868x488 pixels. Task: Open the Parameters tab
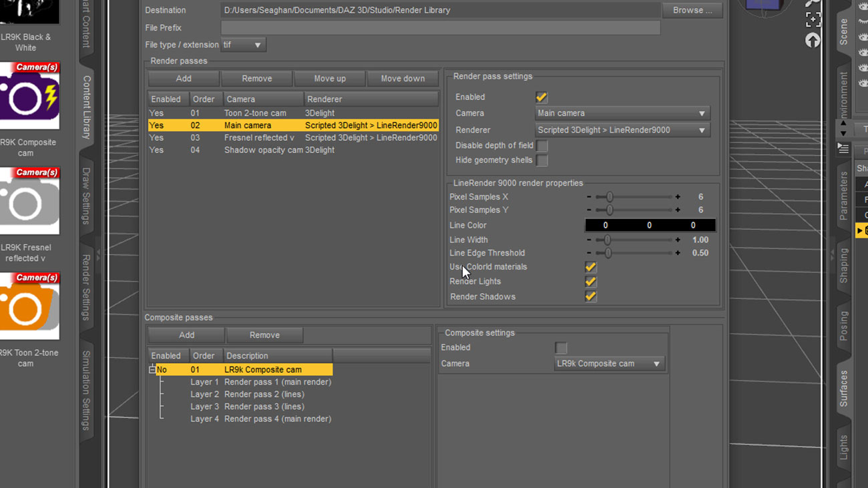843,196
